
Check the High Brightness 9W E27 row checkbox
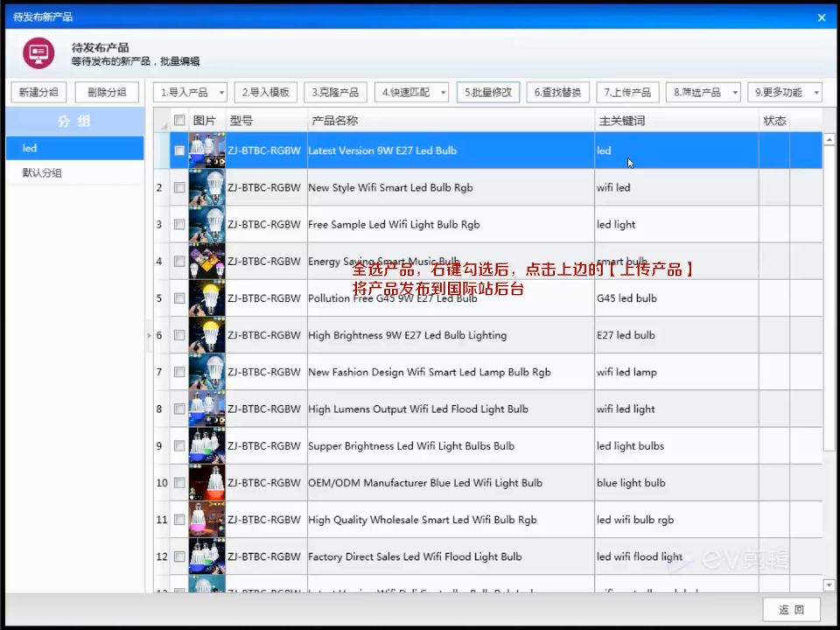pyautogui.click(x=179, y=335)
